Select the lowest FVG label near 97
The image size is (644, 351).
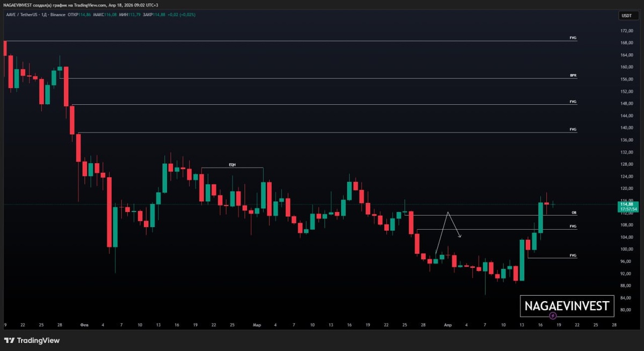coord(573,255)
